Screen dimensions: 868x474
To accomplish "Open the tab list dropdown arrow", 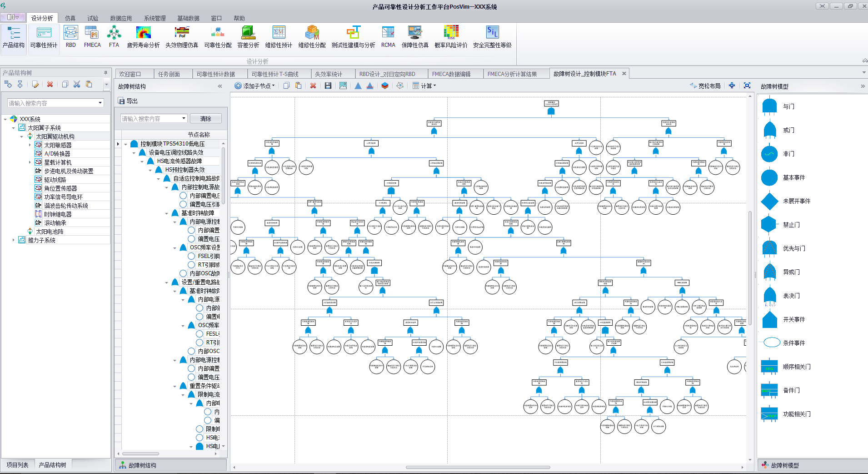I will tap(863, 72).
